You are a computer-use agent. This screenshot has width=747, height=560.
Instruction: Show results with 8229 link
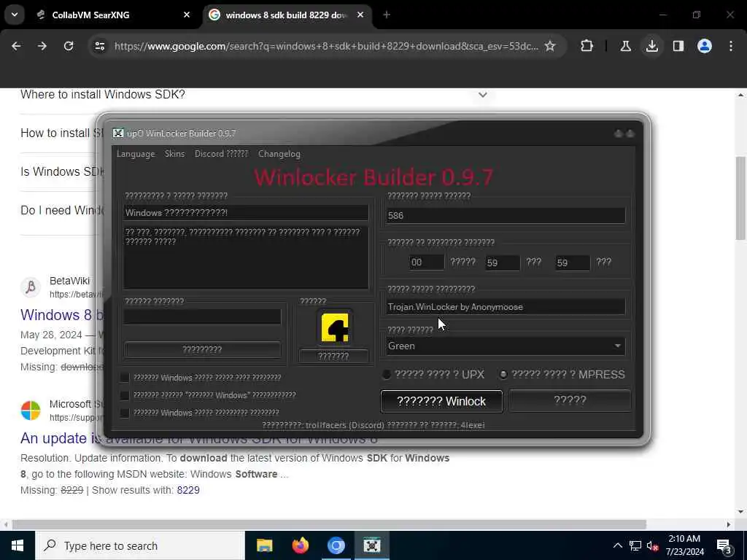[x=188, y=490]
